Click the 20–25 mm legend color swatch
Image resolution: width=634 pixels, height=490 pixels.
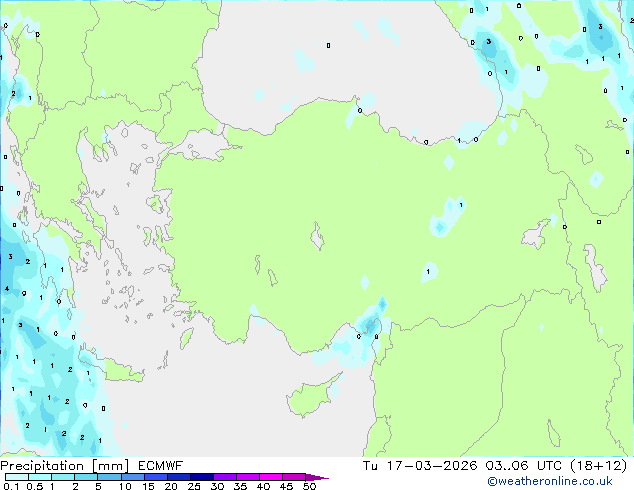point(178,477)
